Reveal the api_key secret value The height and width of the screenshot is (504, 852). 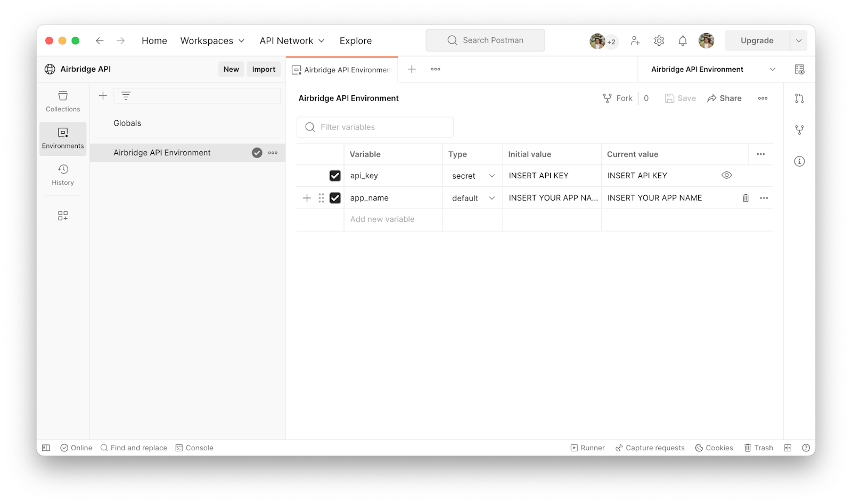click(x=727, y=175)
